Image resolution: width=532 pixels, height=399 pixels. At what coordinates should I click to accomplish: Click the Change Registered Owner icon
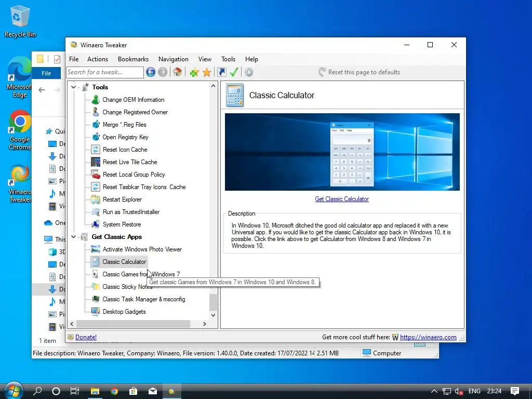coord(96,112)
